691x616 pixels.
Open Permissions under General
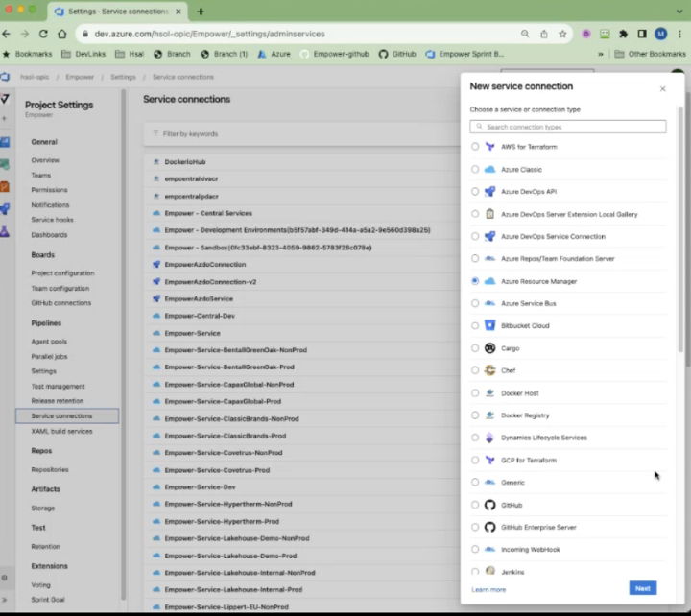pyautogui.click(x=49, y=190)
